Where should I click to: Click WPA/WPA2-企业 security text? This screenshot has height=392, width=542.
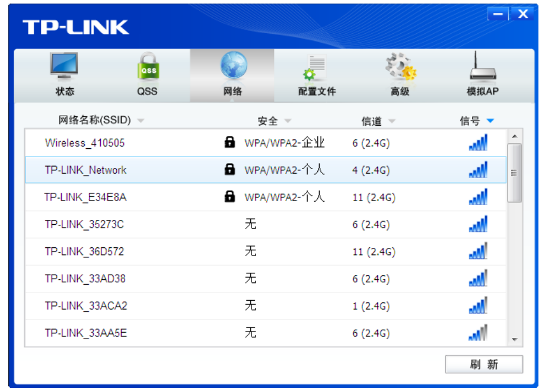pyautogui.click(x=285, y=142)
